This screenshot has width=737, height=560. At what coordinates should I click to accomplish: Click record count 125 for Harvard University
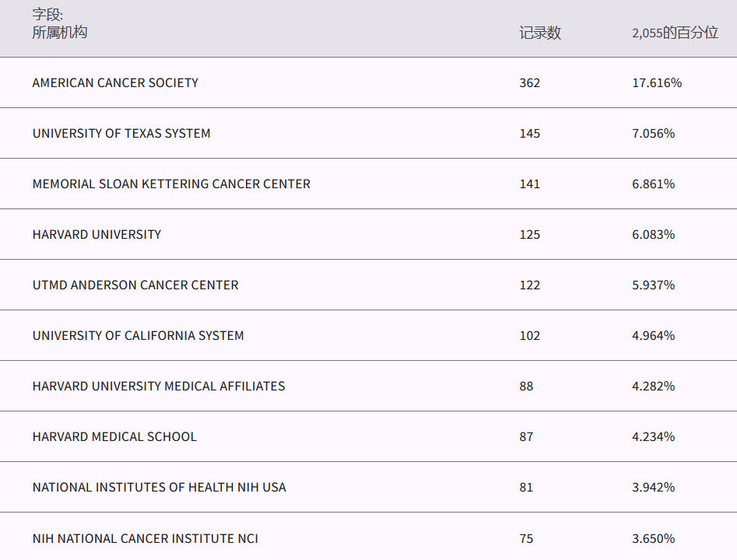click(529, 234)
